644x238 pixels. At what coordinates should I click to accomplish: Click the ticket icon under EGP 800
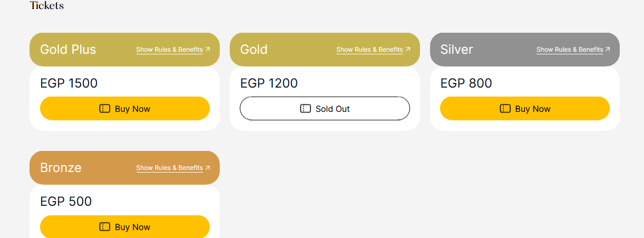click(505, 109)
